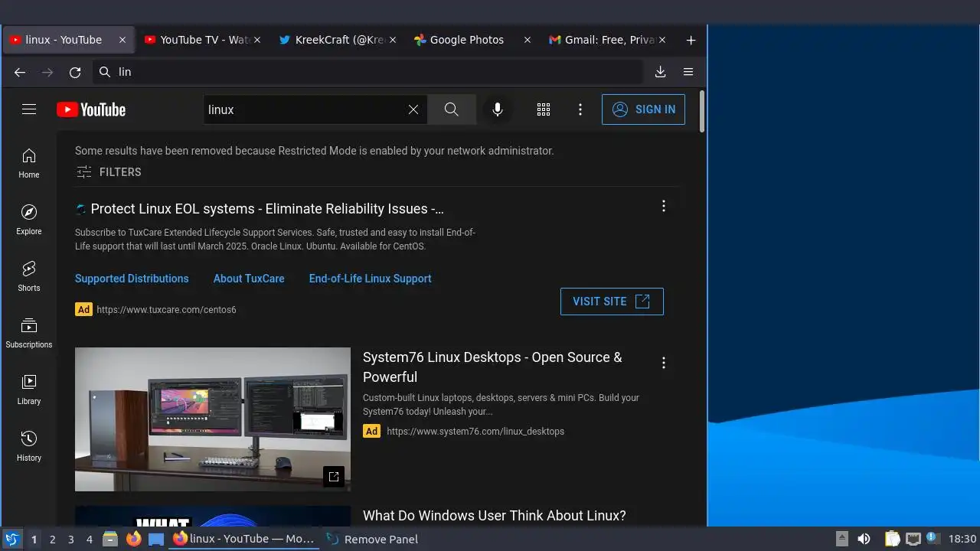The height and width of the screenshot is (551, 980).
Task: Open System76 Linux Desktops thumbnail
Action: [x=213, y=419]
